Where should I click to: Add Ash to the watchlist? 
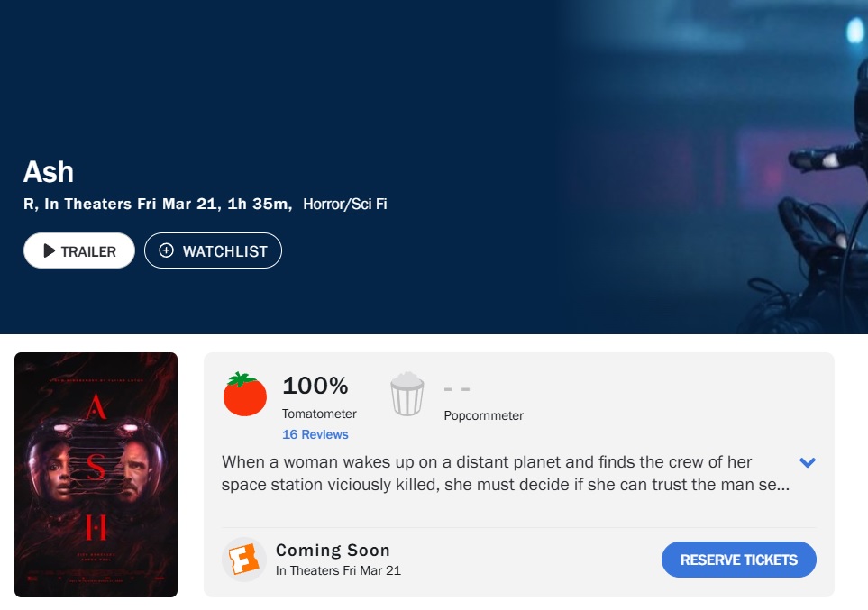(x=213, y=251)
